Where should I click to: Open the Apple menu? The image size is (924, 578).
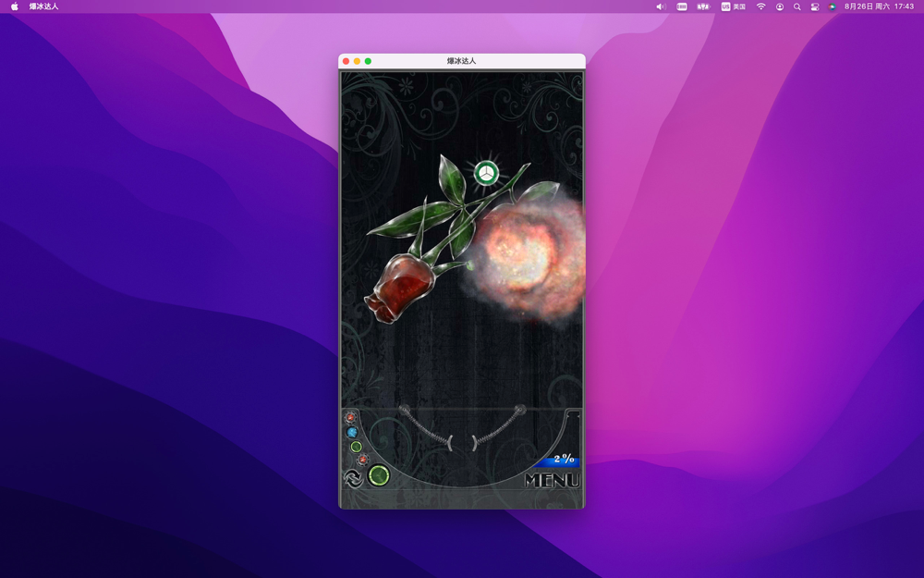point(15,6)
